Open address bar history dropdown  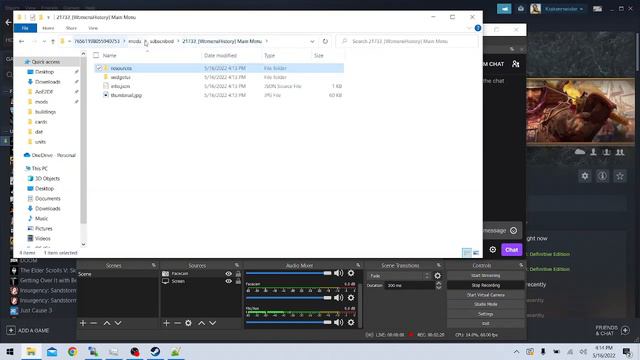[x=312, y=41]
